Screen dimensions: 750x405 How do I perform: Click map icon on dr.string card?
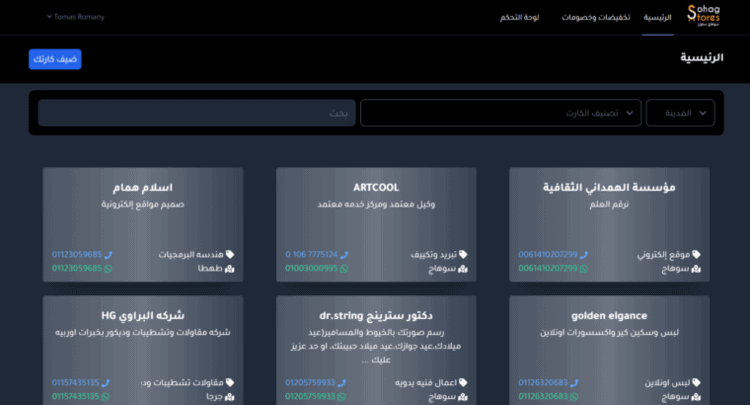click(463, 397)
